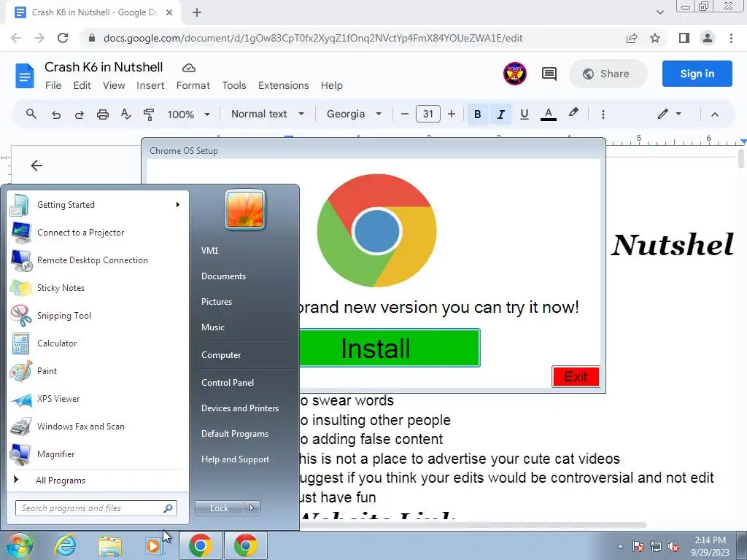This screenshot has height=560, width=747.
Task: Open the Format menu
Action: click(x=193, y=86)
